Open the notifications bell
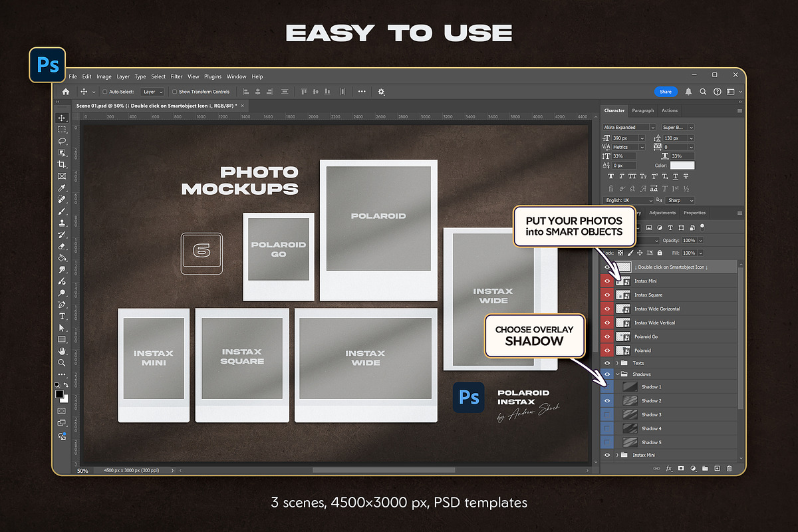The height and width of the screenshot is (532, 798). tap(688, 92)
